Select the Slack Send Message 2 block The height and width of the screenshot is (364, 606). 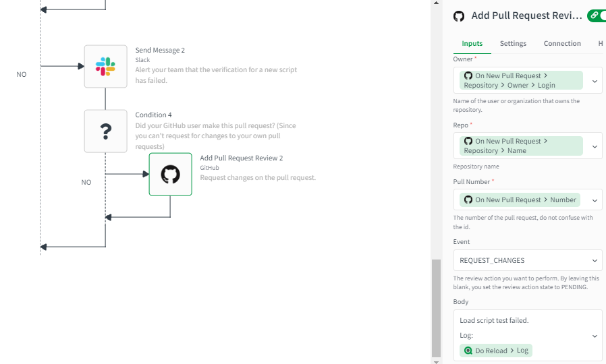105,66
